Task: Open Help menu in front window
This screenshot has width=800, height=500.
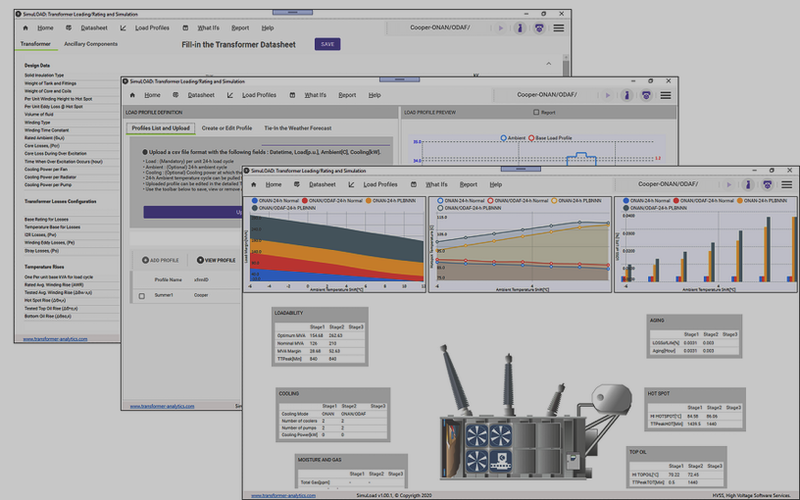Action: [x=496, y=185]
